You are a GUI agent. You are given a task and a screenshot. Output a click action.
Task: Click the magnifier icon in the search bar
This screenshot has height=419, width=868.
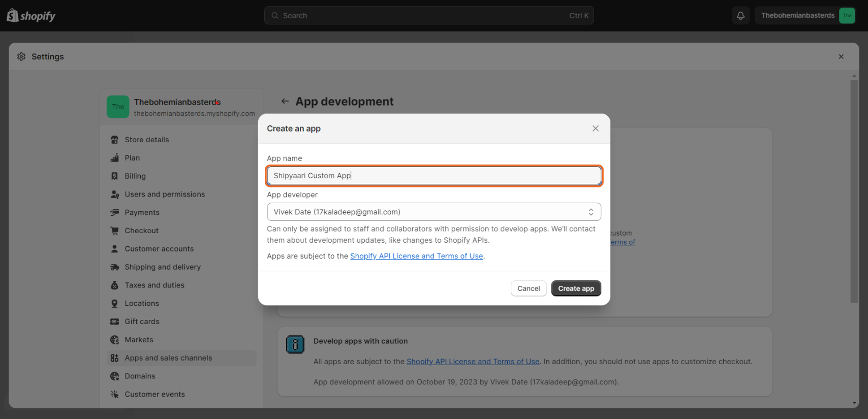(x=275, y=16)
